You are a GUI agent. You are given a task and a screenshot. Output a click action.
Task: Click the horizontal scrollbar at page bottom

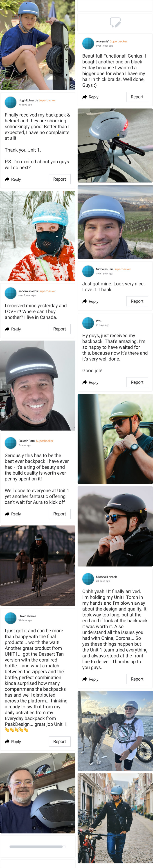click(36, 847)
